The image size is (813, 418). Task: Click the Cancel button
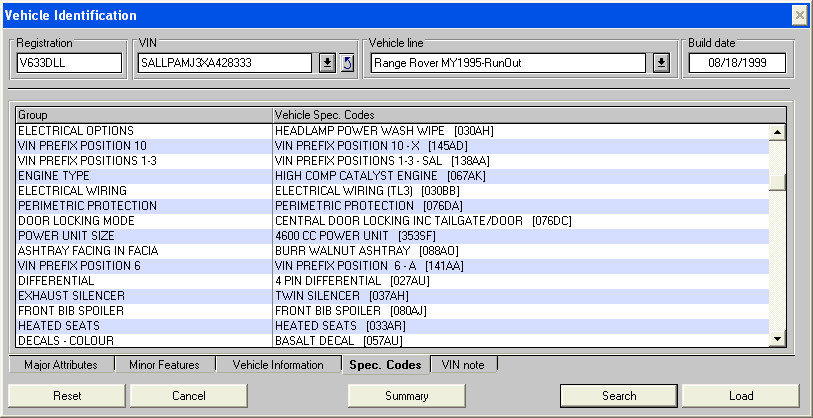(x=189, y=396)
